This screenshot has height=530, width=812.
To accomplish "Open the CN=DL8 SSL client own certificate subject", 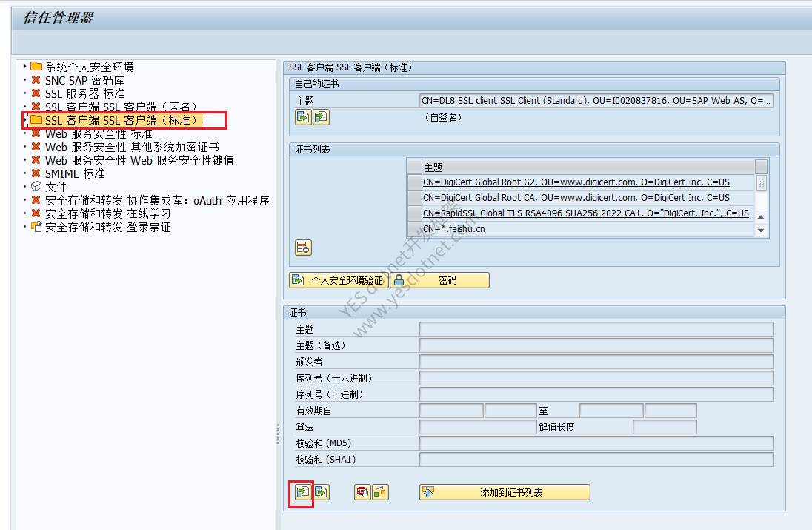I will 596,101.
